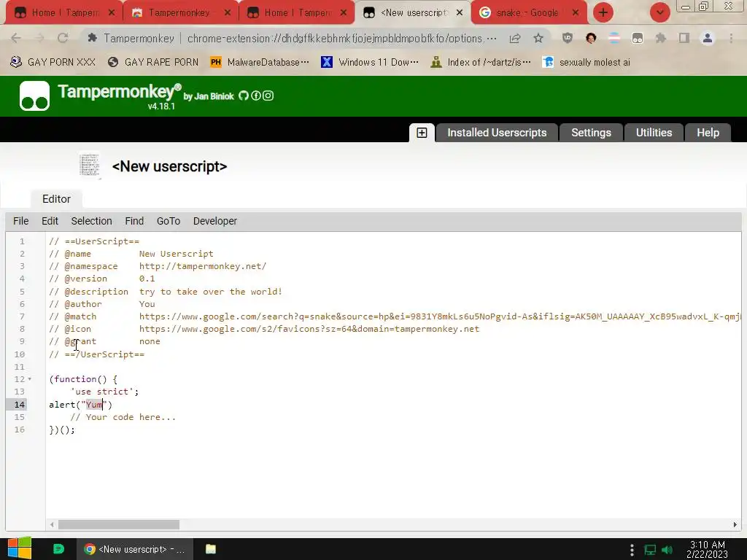Open the Utilities tab
This screenshot has width=747, height=560.
pyautogui.click(x=654, y=133)
